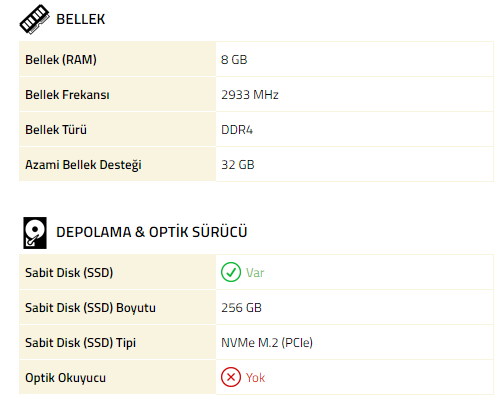The image size is (502, 408).
Task: Click the 8 GB memory value
Action: click(x=234, y=60)
